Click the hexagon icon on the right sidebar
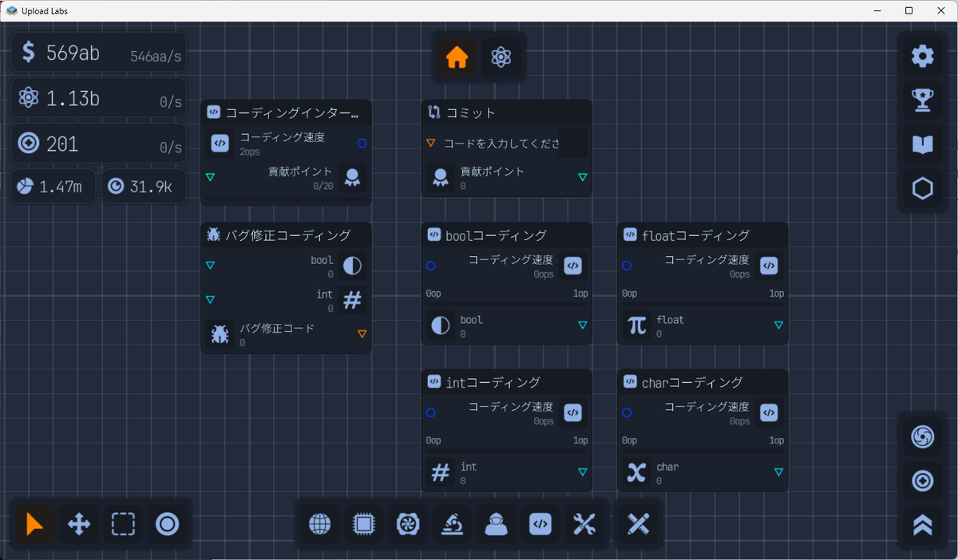958x560 pixels. tap(922, 188)
